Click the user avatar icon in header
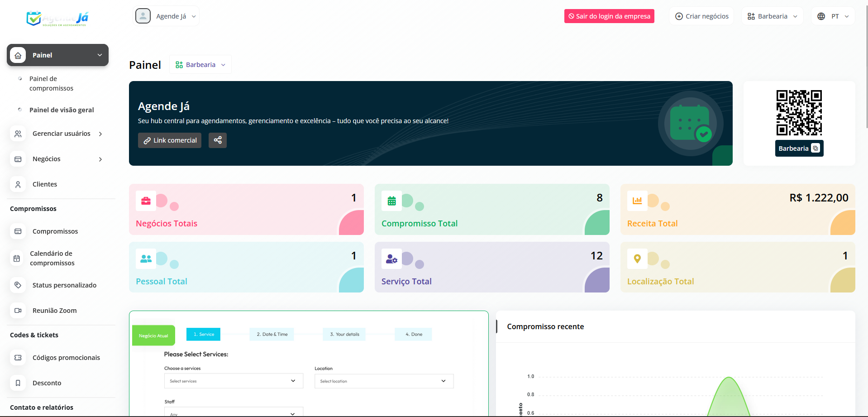Screen dimensions: 868x417 click(x=143, y=16)
